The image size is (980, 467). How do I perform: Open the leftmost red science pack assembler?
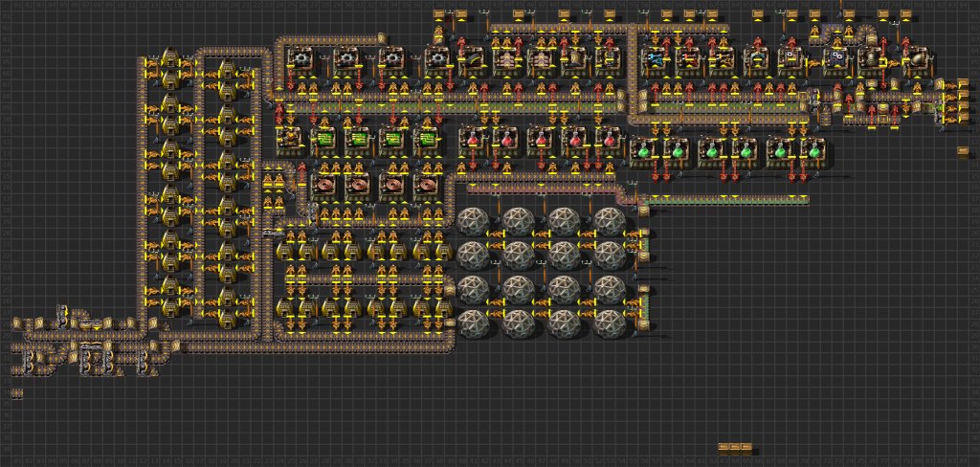coord(474,141)
